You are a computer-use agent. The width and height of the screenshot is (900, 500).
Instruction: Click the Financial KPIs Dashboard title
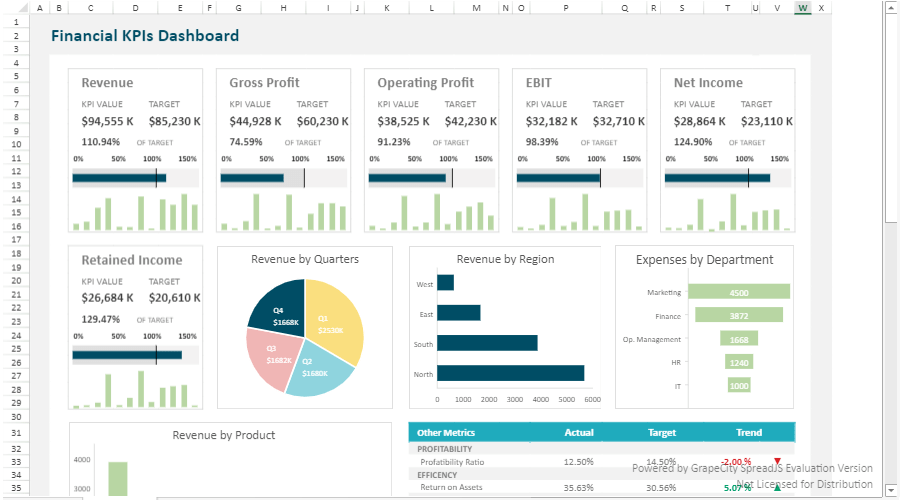145,36
